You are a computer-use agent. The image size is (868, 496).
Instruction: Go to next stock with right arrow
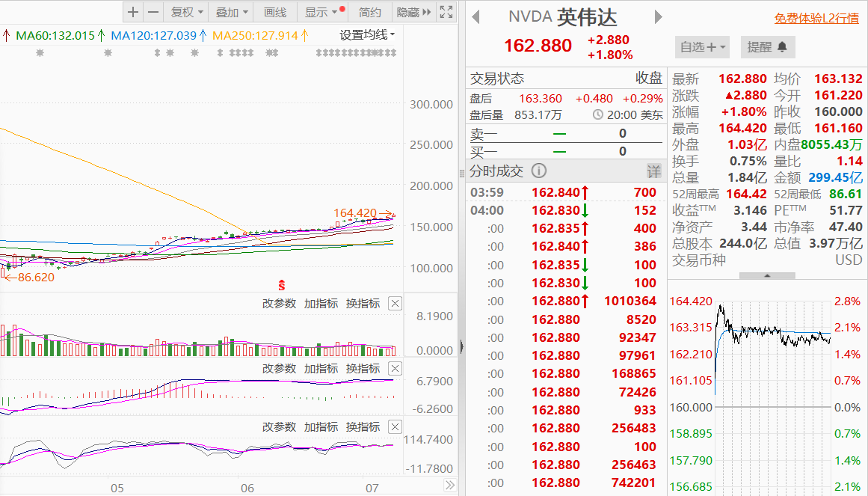point(658,16)
